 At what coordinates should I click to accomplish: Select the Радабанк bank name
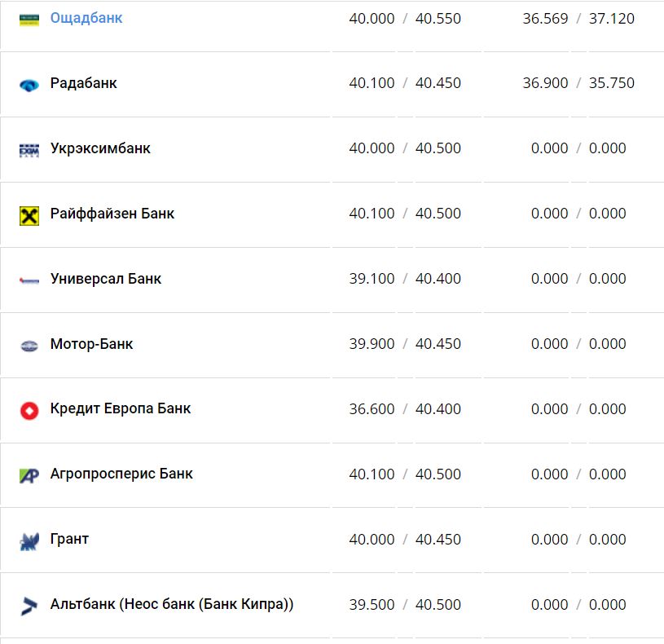(x=83, y=83)
